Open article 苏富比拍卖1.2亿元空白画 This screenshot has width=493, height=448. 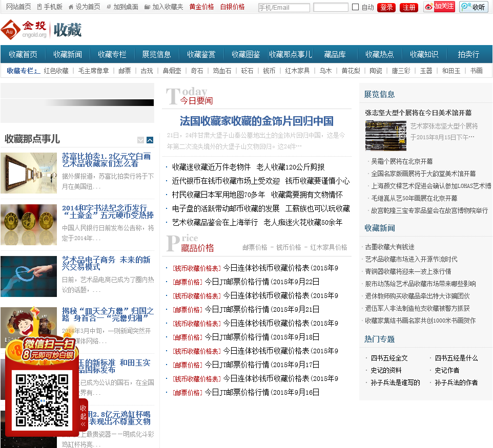point(106,160)
